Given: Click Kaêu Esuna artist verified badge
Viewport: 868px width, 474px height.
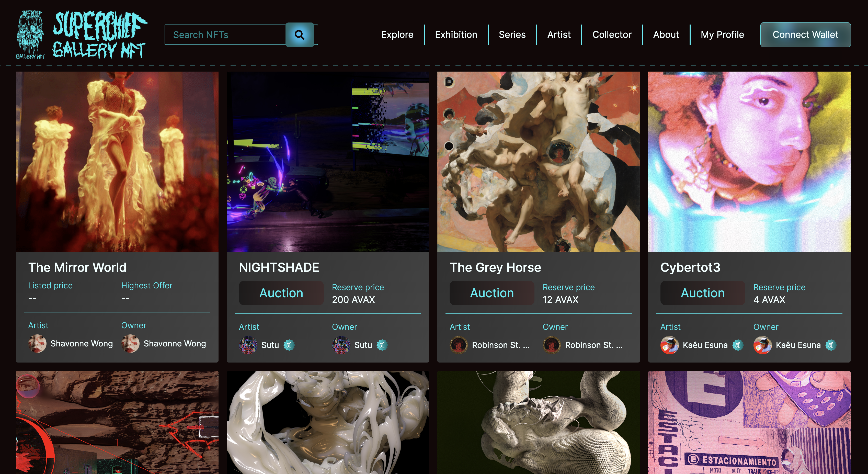Looking at the screenshot, I should tap(738, 345).
